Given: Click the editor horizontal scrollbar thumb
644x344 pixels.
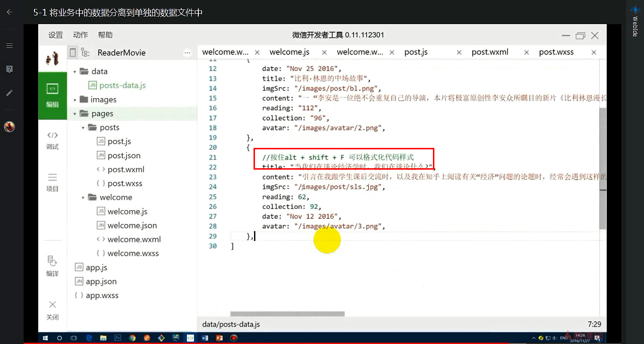Looking at the screenshot, I should (287, 314).
